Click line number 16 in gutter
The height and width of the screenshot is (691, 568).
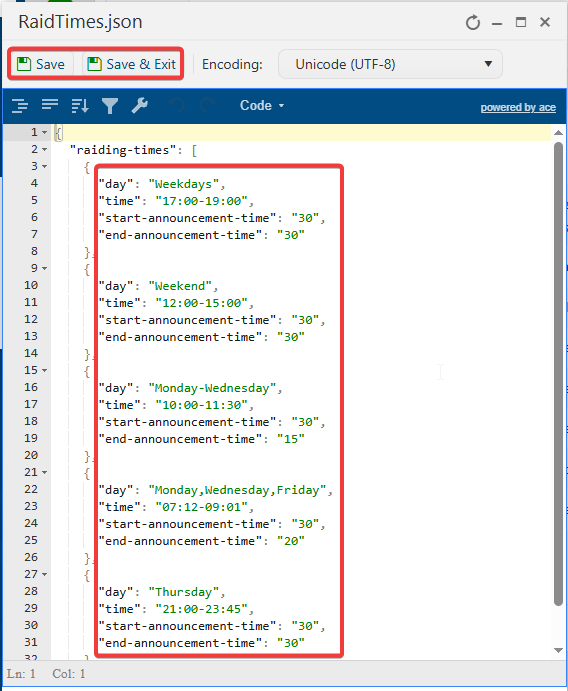(31, 387)
